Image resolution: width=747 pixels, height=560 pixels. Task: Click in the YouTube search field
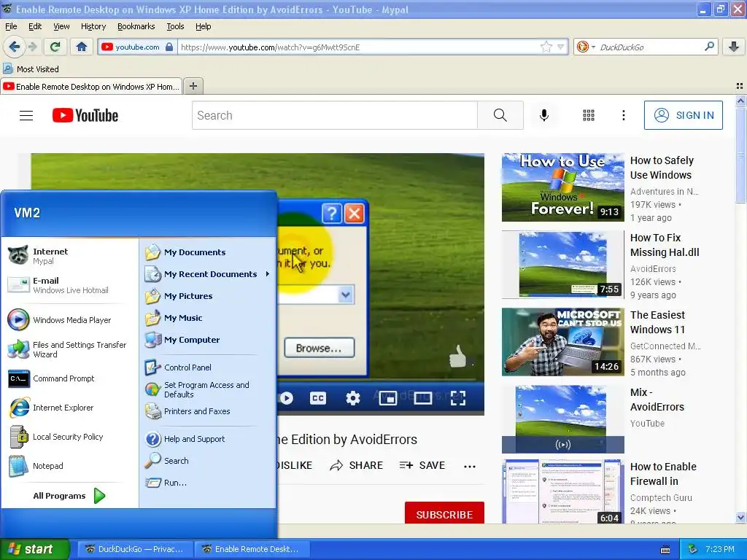point(334,115)
